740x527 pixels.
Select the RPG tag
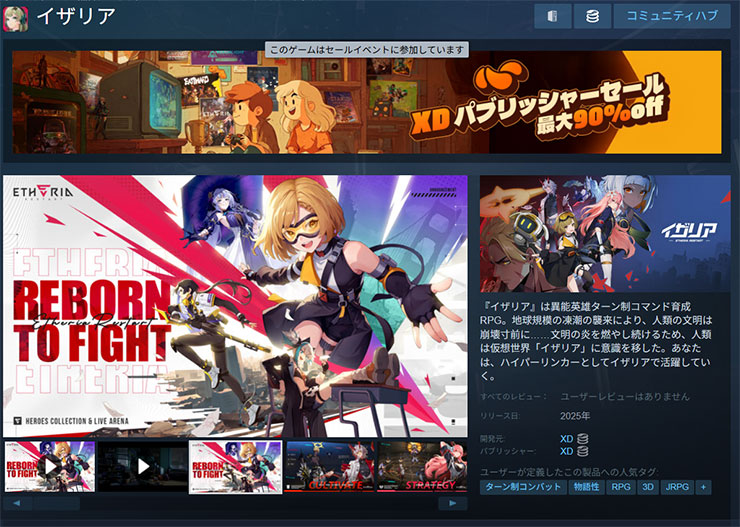(621, 487)
